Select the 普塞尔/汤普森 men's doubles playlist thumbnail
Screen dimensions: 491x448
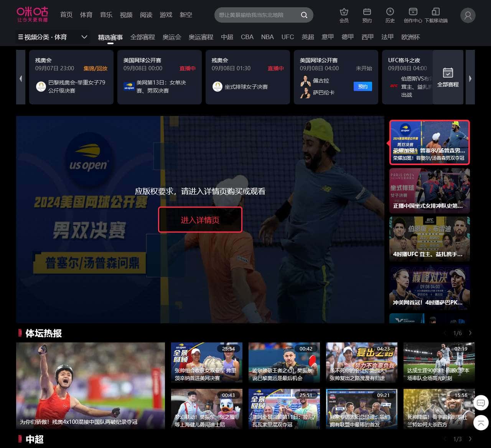430,142
